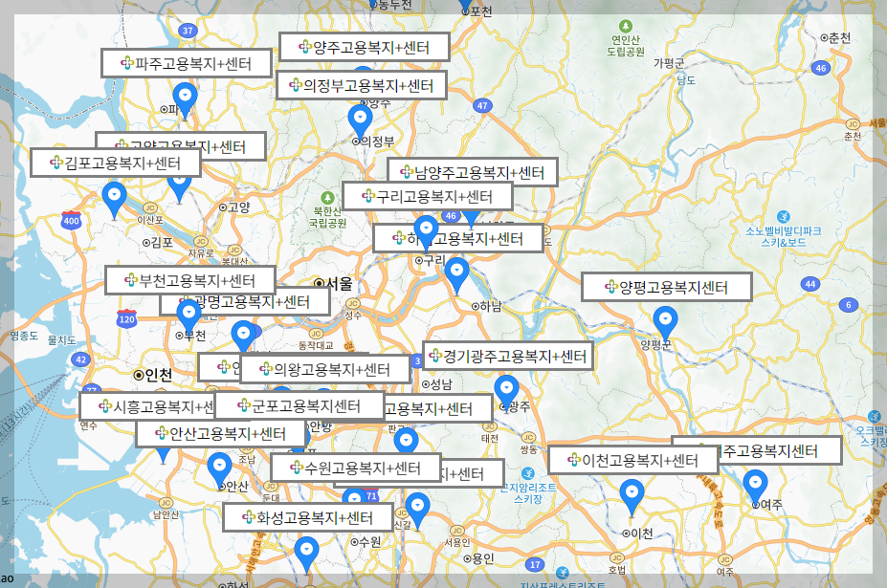Image resolution: width=887 pixels, height=588 pixels.
Task: Select the 이천고용복지+센터 label
Action: click(633, 460)
